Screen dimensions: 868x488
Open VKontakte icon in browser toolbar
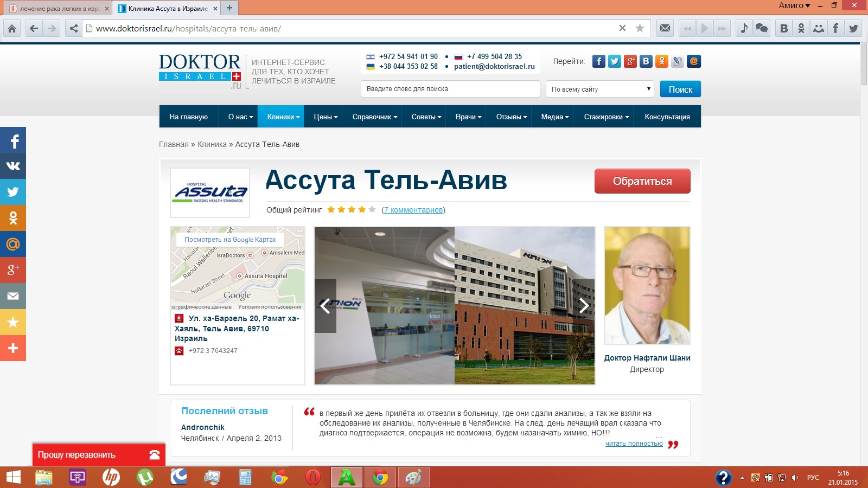tap(784, 28)
